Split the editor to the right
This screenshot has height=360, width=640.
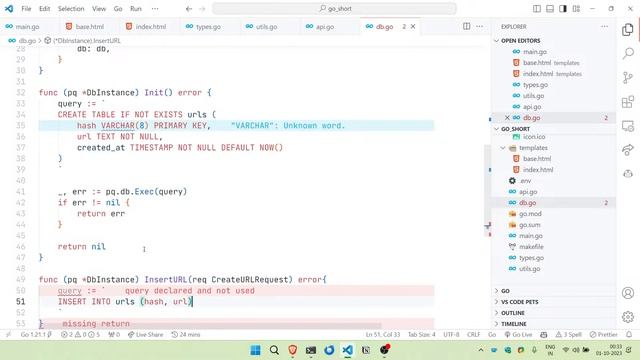pos(467,26)
